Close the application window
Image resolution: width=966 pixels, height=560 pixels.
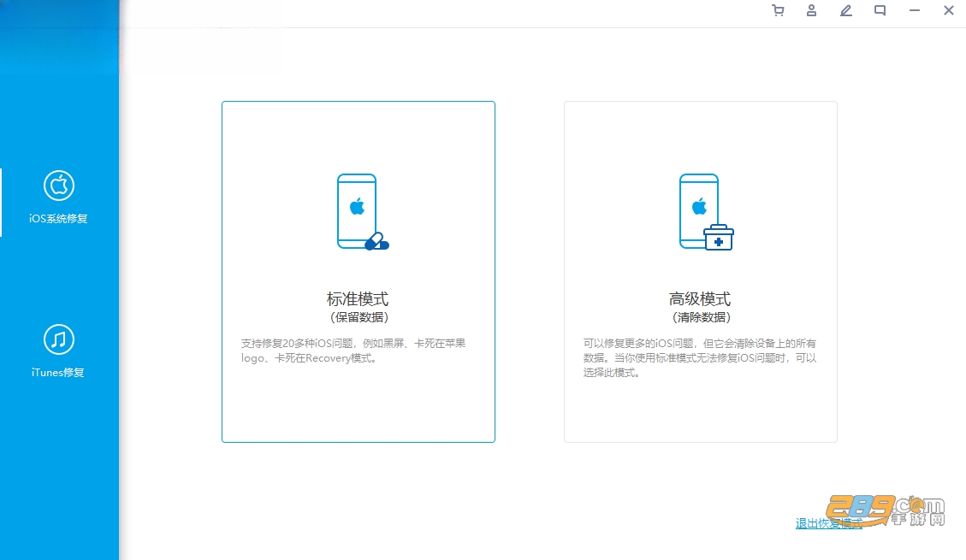[949, 10]
